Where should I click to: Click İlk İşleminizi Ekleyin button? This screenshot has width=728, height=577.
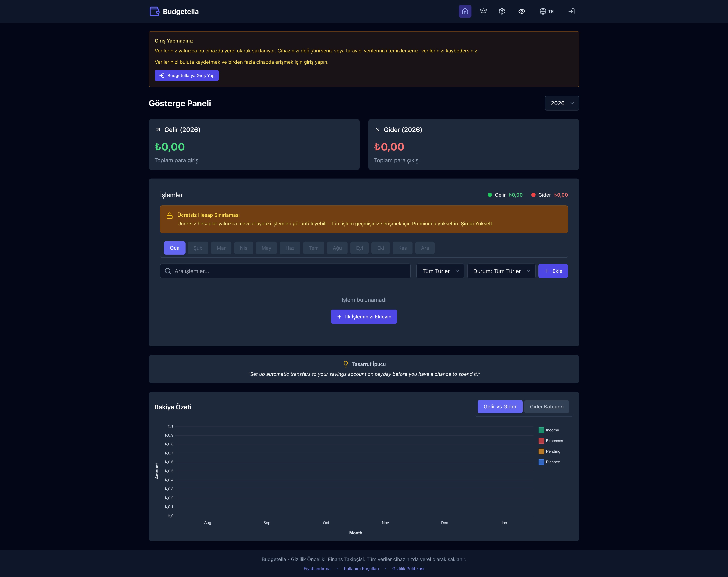point(364,316)
